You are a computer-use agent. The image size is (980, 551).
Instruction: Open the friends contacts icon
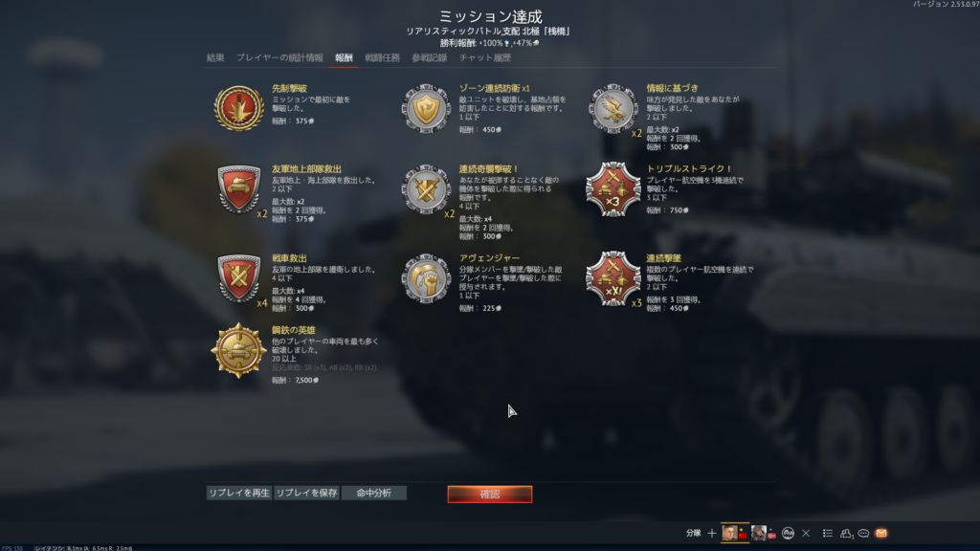(x=846, y=533)
